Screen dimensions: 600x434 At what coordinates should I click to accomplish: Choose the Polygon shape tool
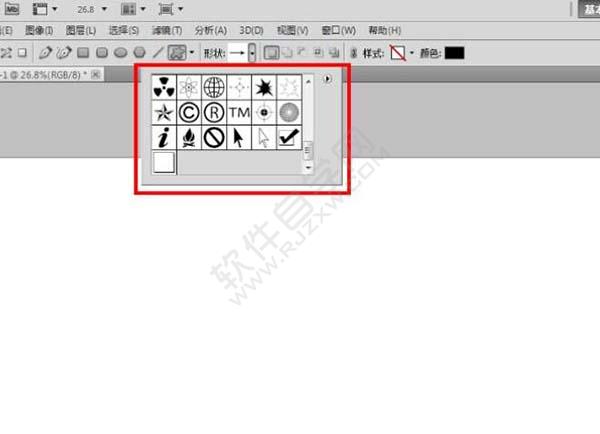[140, 53]
